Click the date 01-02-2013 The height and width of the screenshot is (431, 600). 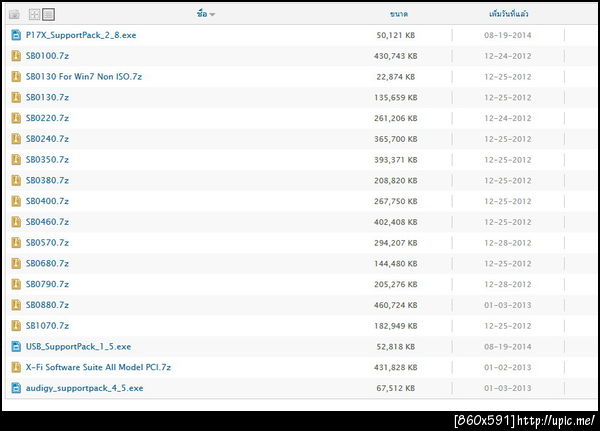[x=508, y=367]
